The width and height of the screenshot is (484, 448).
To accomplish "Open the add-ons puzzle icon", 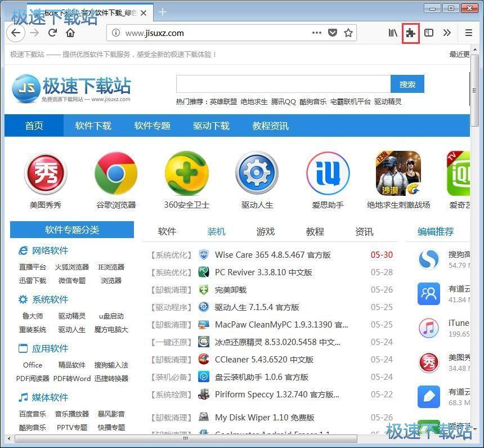I will tap(410, 33).
